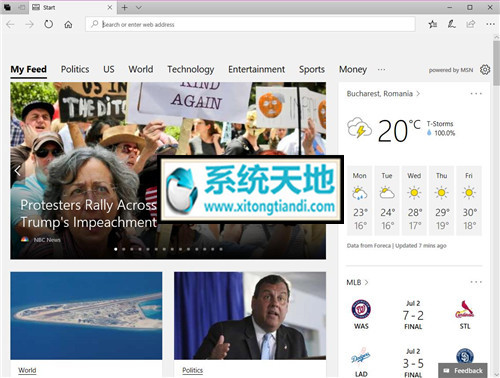Set these tabs aside icon
Screen dimensions: 500x378
(x=22, y=7)
